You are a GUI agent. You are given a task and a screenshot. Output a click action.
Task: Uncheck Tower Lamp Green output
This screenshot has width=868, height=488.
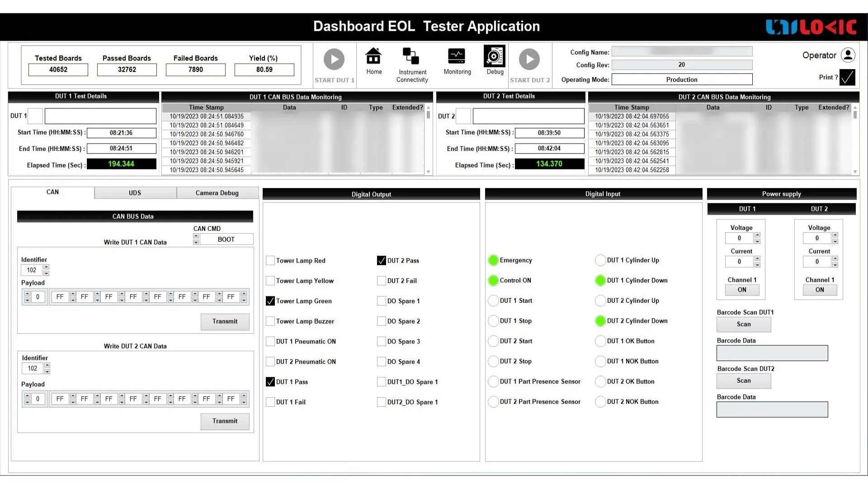270,301
